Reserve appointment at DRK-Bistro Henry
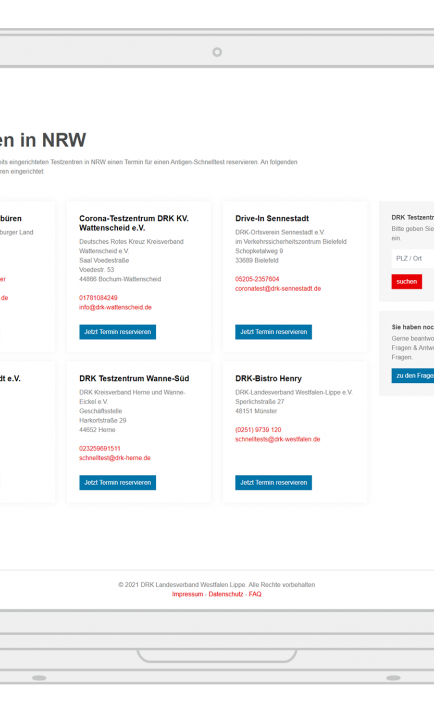The width and height of the screenshot is (434, 713). click(x=273, y=482)
